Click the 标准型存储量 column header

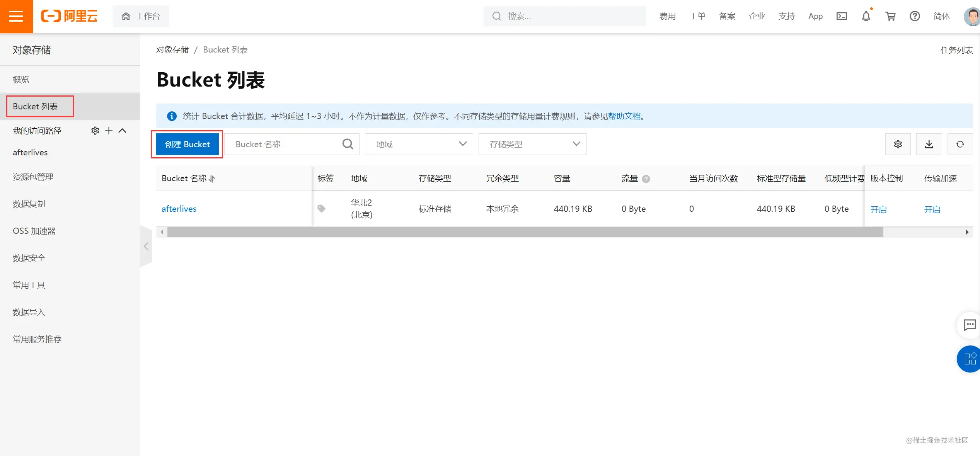pyautogui.click(x=781, y=178)
